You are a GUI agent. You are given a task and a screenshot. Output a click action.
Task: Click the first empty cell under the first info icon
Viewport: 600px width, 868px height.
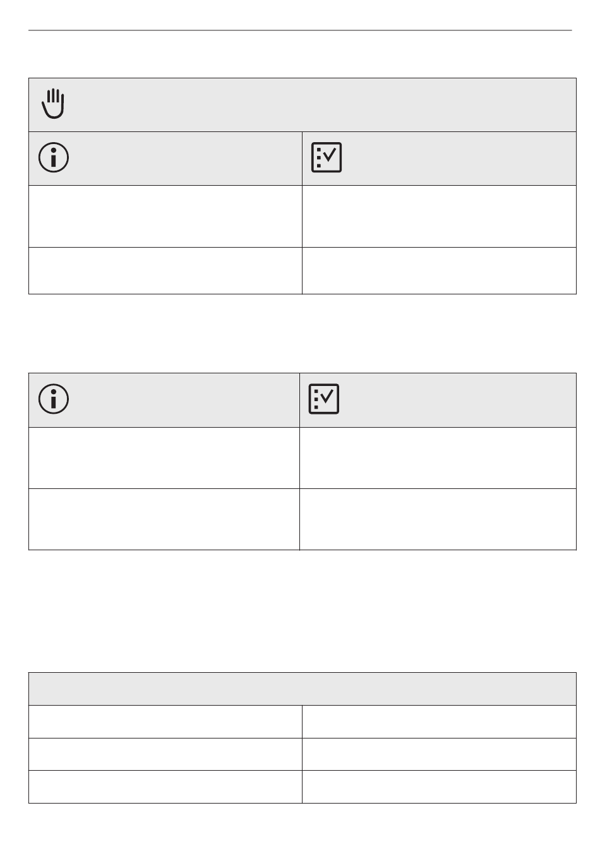[x=165, y=216]
